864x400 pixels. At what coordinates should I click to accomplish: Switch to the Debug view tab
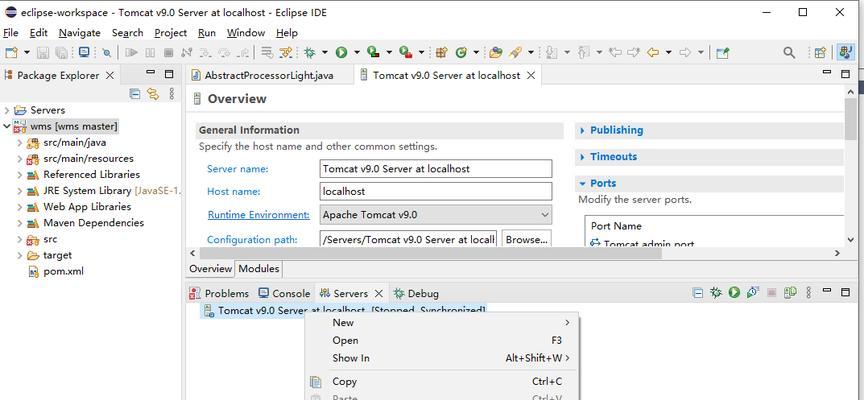[x=415, y=293]
